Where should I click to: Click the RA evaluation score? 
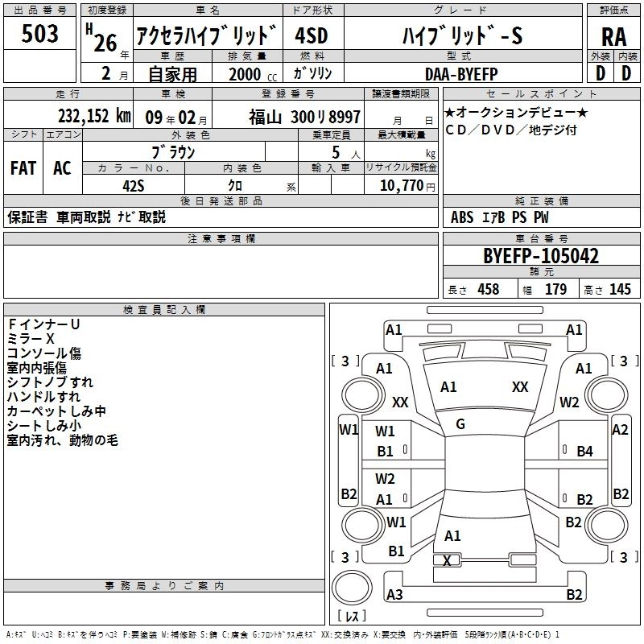613,36
